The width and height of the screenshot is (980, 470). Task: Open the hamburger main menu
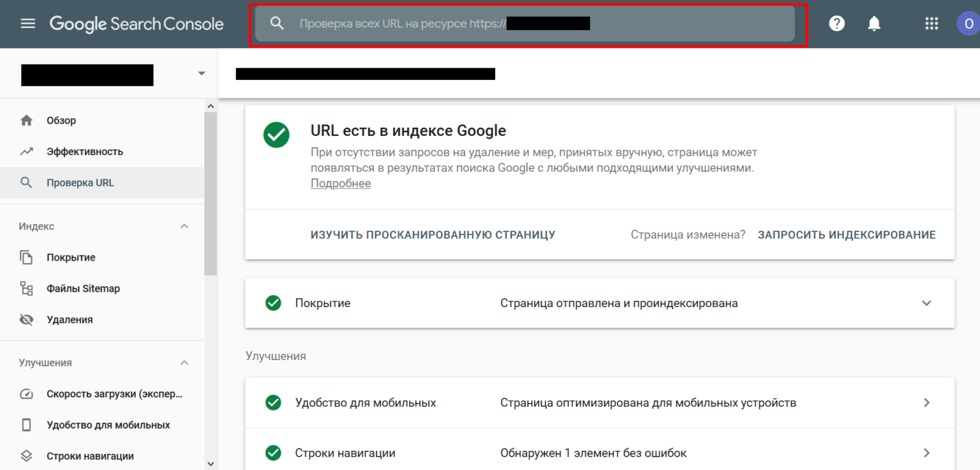pos(28,24)
